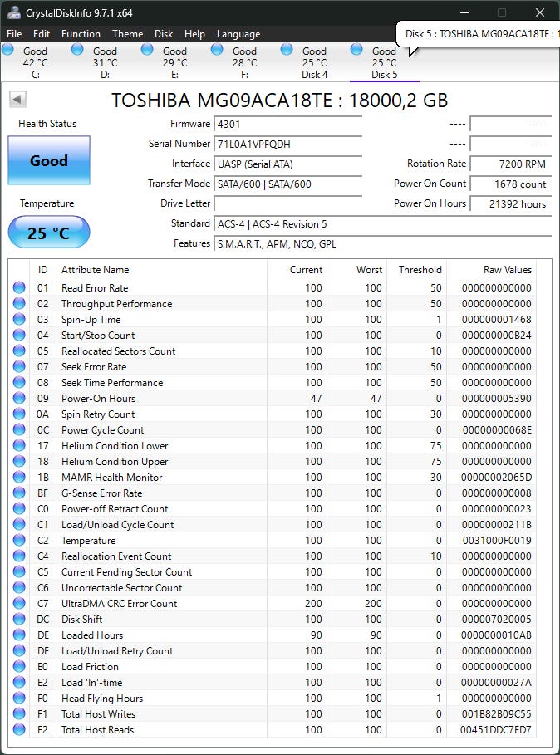Screen dimensions: 560x755
Task: Go to previous disk with the arrow button
Action: click(17, 100)
